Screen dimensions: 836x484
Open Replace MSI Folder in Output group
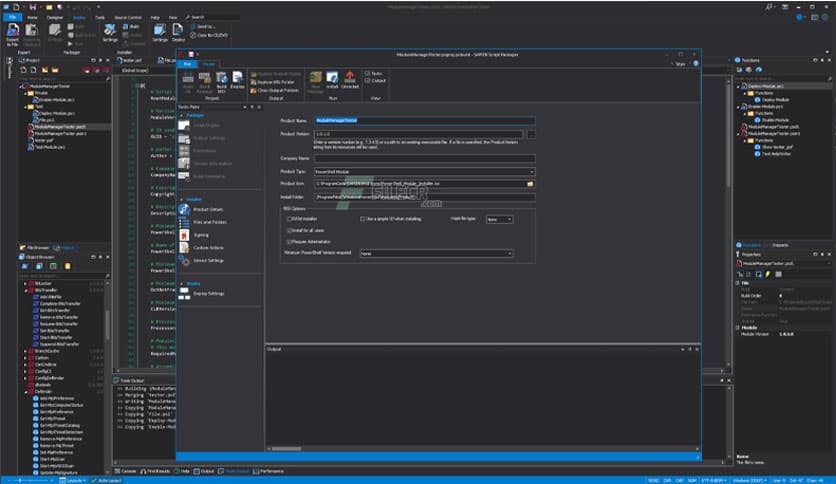tap(272, 82)
